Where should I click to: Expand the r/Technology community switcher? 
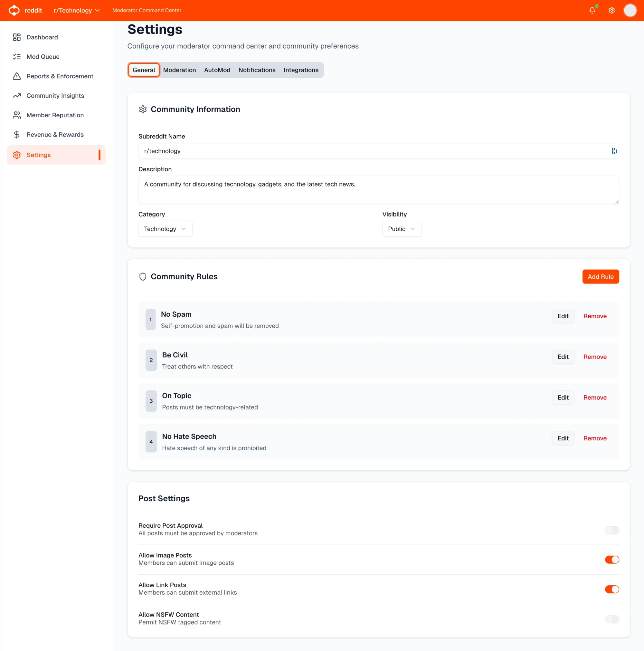coord(76,10)
